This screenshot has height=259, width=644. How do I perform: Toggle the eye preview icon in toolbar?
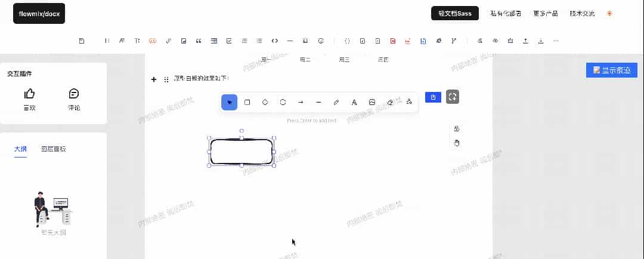tap(496, 41)
